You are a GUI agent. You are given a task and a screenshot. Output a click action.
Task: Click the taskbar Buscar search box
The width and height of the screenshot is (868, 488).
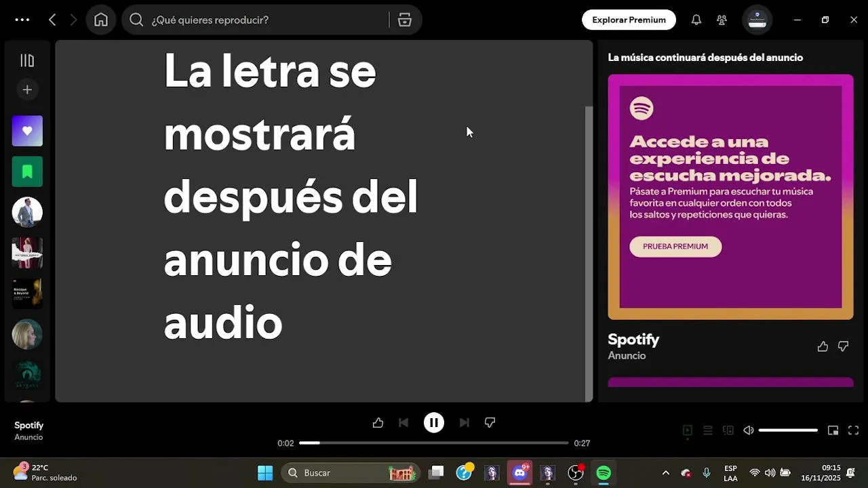351,472
